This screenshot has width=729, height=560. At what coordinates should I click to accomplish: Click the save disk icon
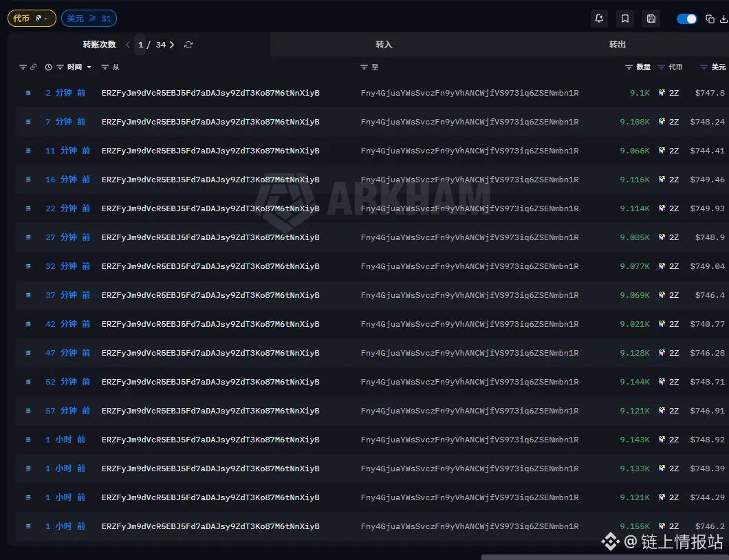point(651,19)
